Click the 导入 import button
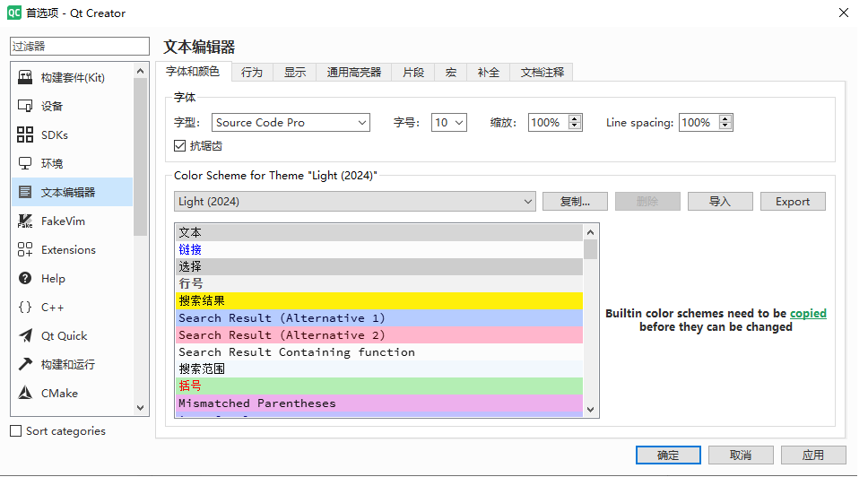 720,202
